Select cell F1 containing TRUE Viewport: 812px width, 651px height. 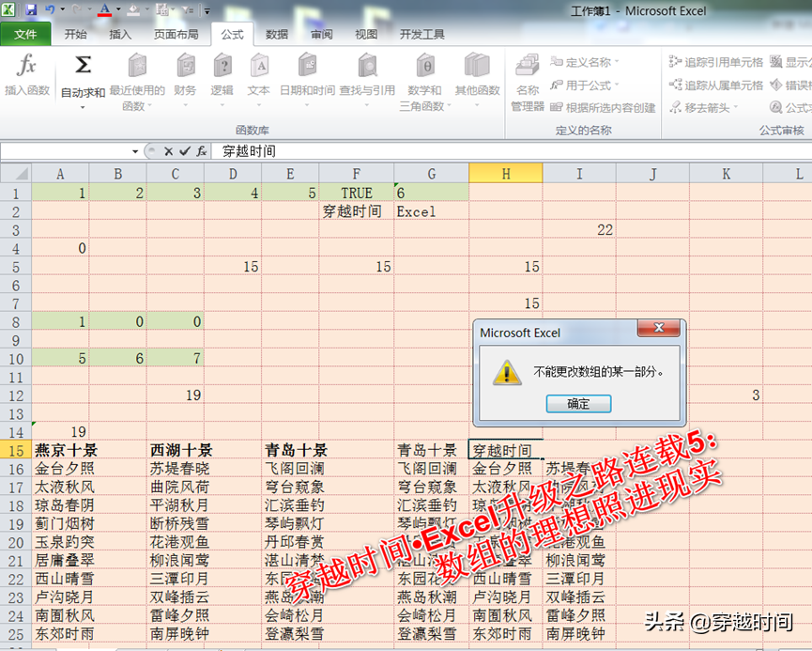pyautogui.click(x=357, y=193)
